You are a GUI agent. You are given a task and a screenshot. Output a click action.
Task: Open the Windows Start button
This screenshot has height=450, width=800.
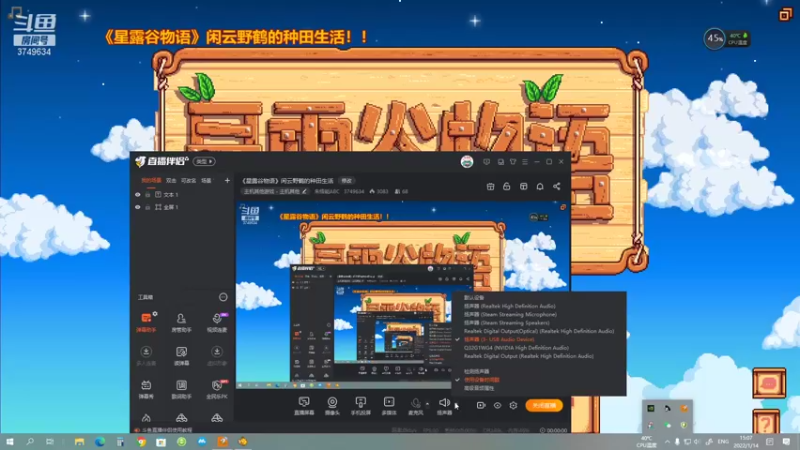pyautogui.click(x=9, y=442)
